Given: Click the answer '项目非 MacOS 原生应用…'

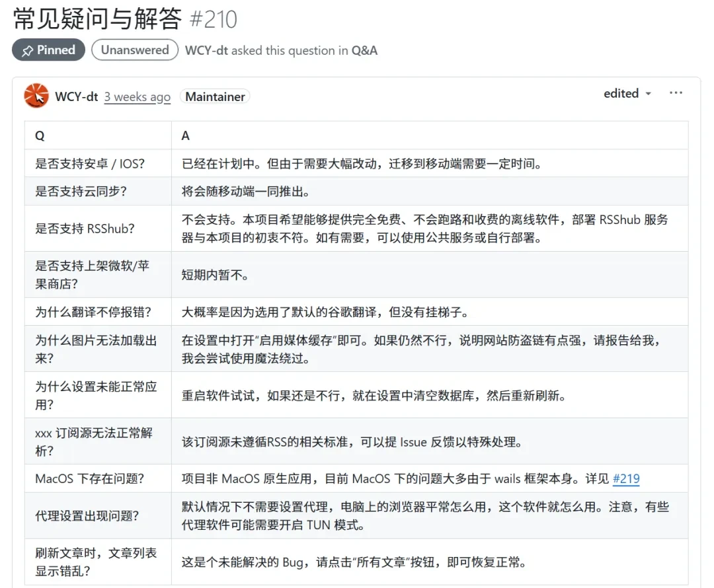Looking at the screenshot, I should tap(411, 479).
